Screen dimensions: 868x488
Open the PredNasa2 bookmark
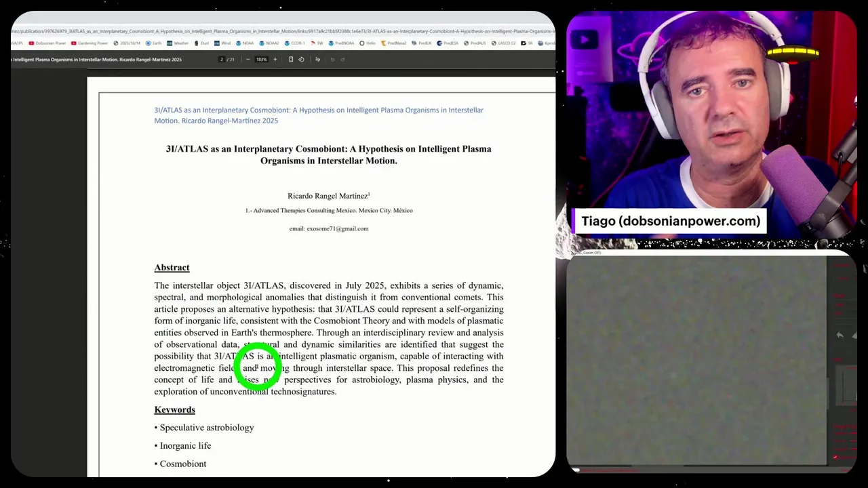click(393, 43)
